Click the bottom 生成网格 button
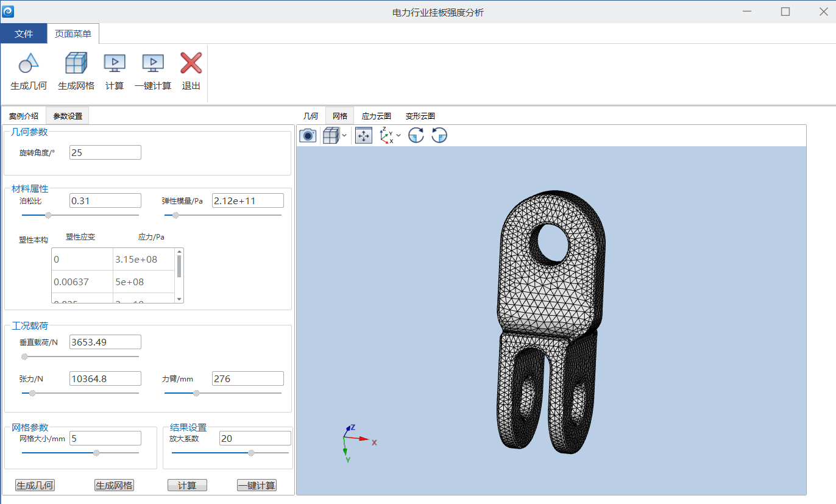The width and height of the screenshot is (836, 504). point(114,486)
